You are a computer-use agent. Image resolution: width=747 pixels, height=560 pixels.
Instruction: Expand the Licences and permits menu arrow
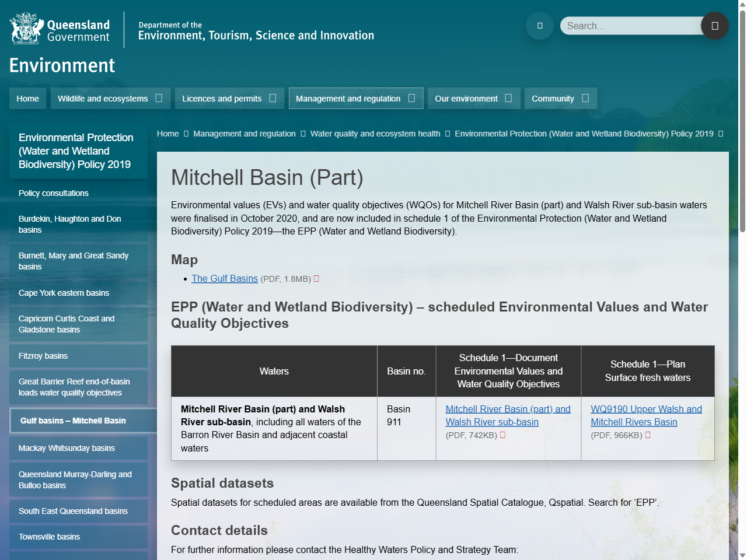click(273, 99)
